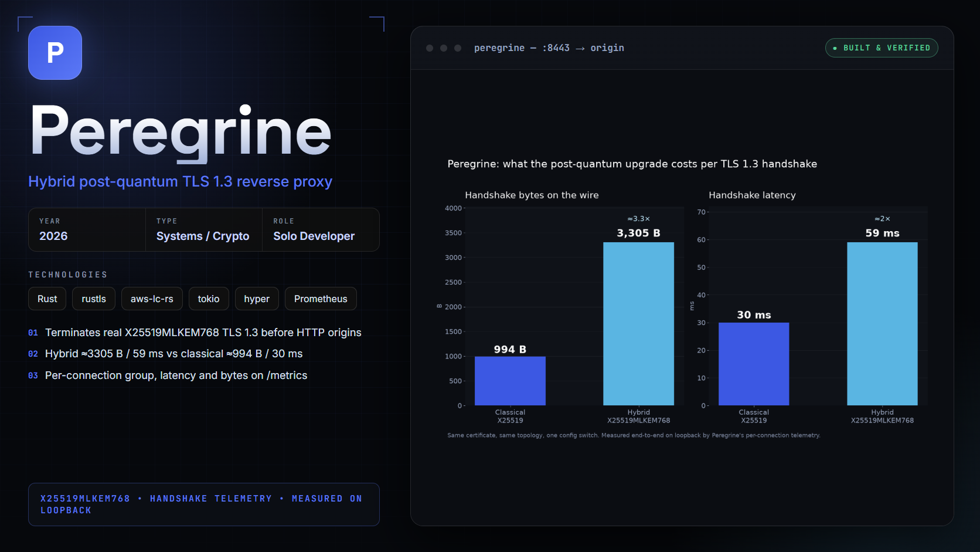This screenshot has width=980, height=552.
Task: Click the peregrine :8443 origin window title
Action: [549, 48]
